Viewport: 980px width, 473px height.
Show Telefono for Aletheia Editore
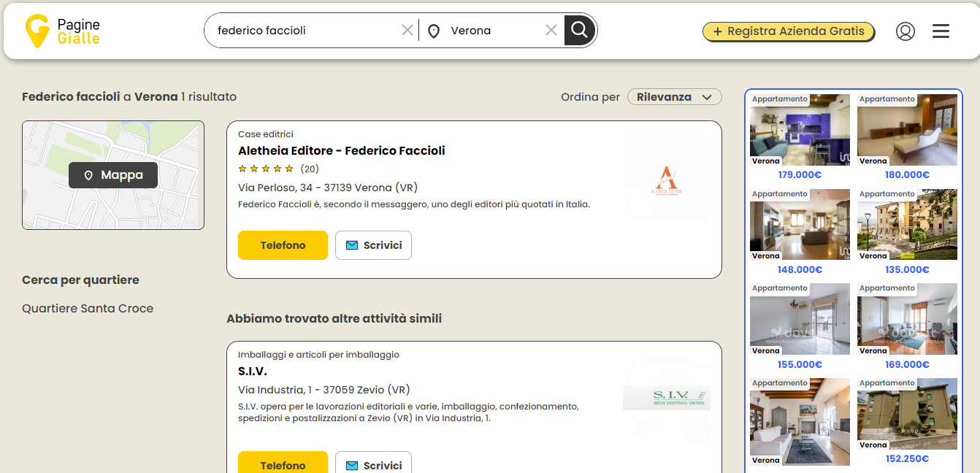(x=283, y=245)
